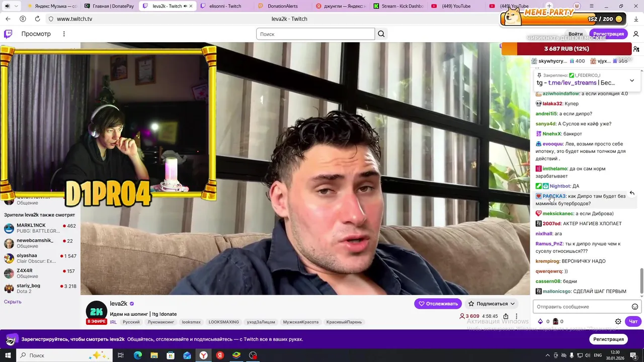This screenshot has width=644, height=362.
Task: Open the three-dot menu next to Просмотр
Action: (x=64, y=34)
